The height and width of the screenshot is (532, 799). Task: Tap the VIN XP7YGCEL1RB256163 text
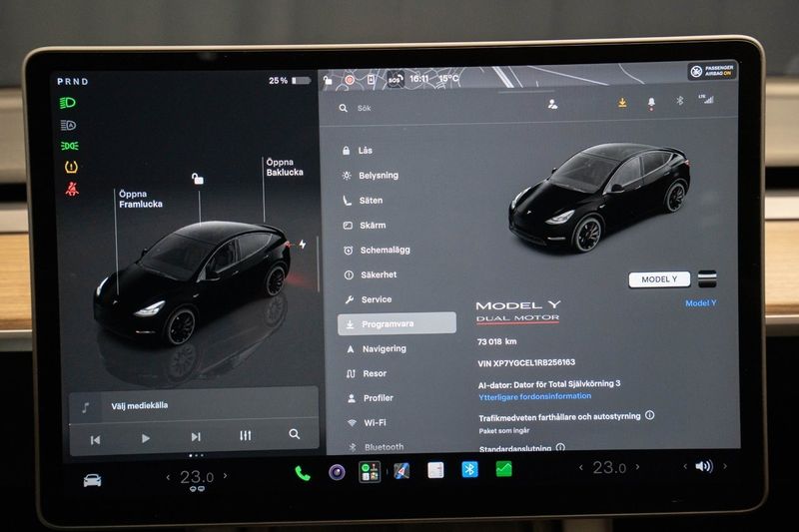(526, 363)
